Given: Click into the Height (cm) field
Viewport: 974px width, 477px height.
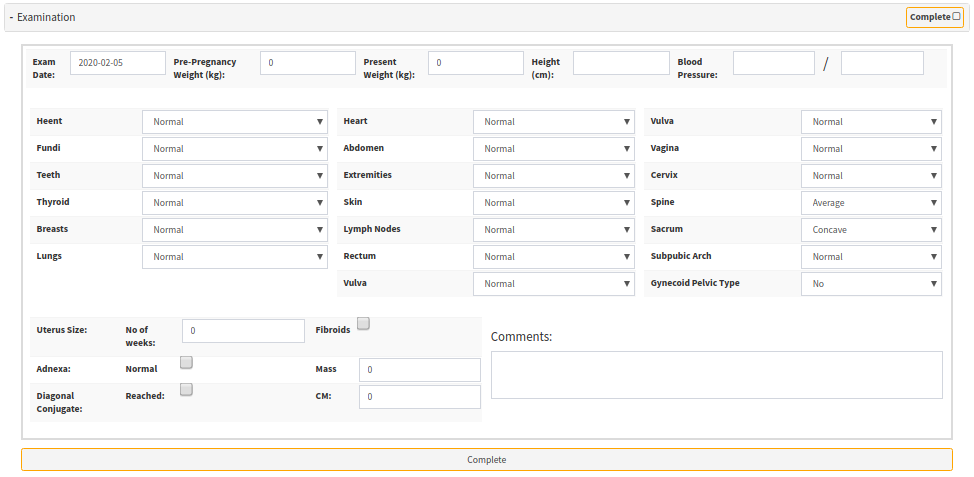Looking at the screenshot, I should click(620, 63).
